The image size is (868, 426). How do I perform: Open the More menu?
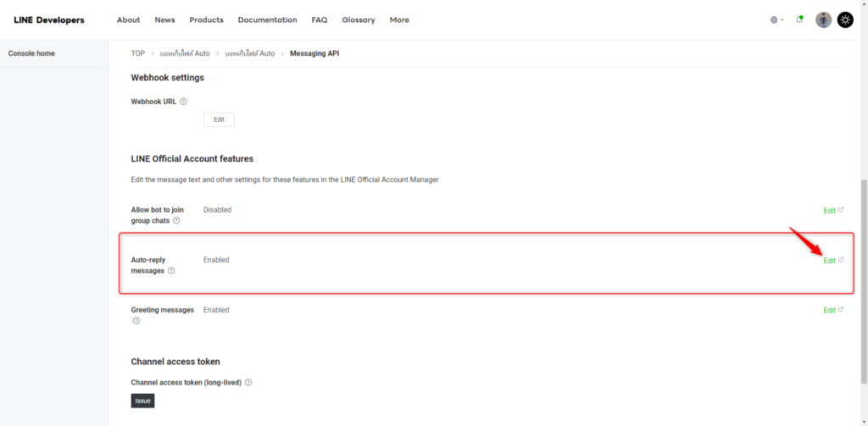pyautogui.click(x=399, y=19)
